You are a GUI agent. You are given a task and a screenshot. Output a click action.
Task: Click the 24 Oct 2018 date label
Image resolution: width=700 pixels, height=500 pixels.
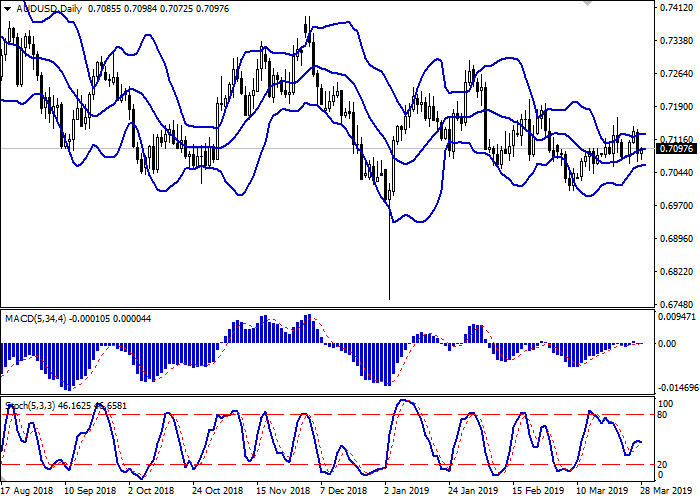coord(217,492)
